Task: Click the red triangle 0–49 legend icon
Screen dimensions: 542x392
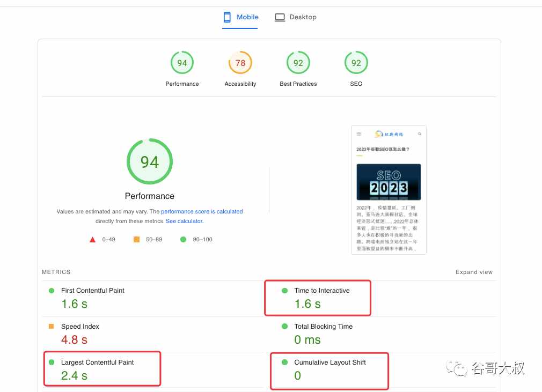Action: point(93,239)
